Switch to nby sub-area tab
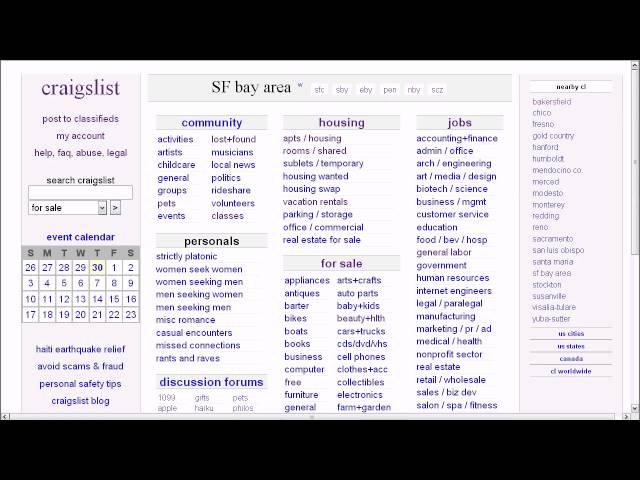 413,90
